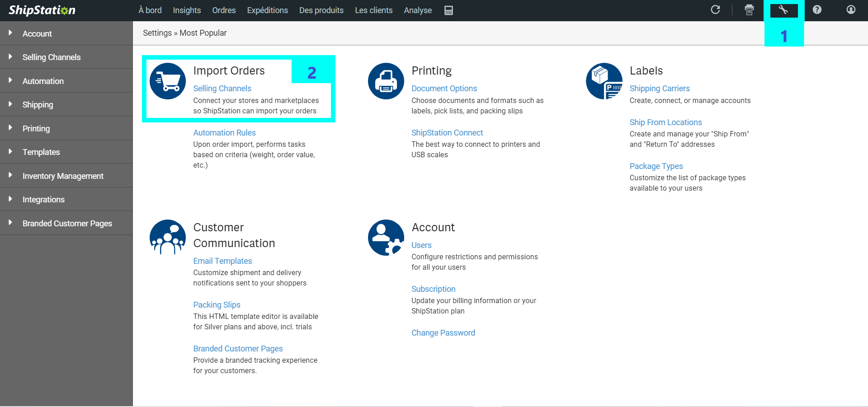Click the Labels heading
Screen dimensions: 868x407
pos(646,70)
